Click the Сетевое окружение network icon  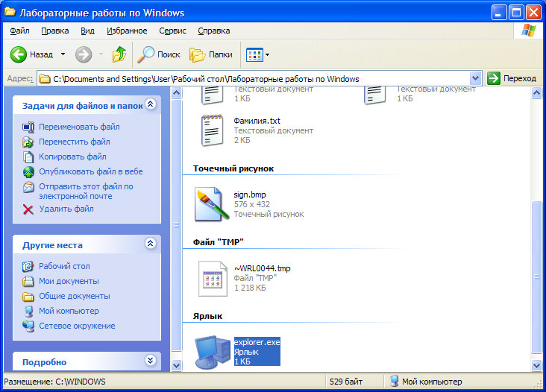click(x=28, y=326)
